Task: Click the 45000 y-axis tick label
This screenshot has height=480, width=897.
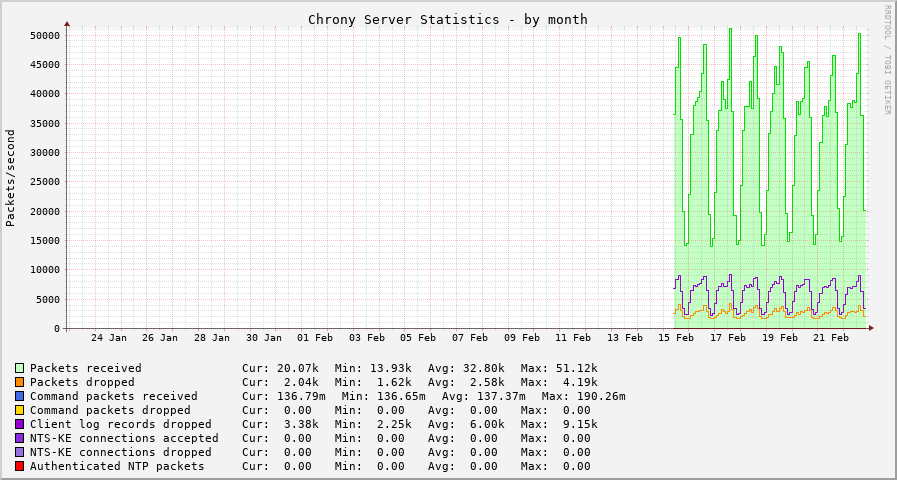Action: coord(45,65)
